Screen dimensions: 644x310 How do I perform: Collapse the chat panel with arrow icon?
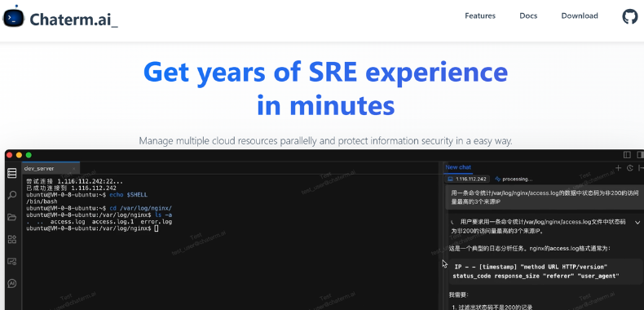coord(641,168)
